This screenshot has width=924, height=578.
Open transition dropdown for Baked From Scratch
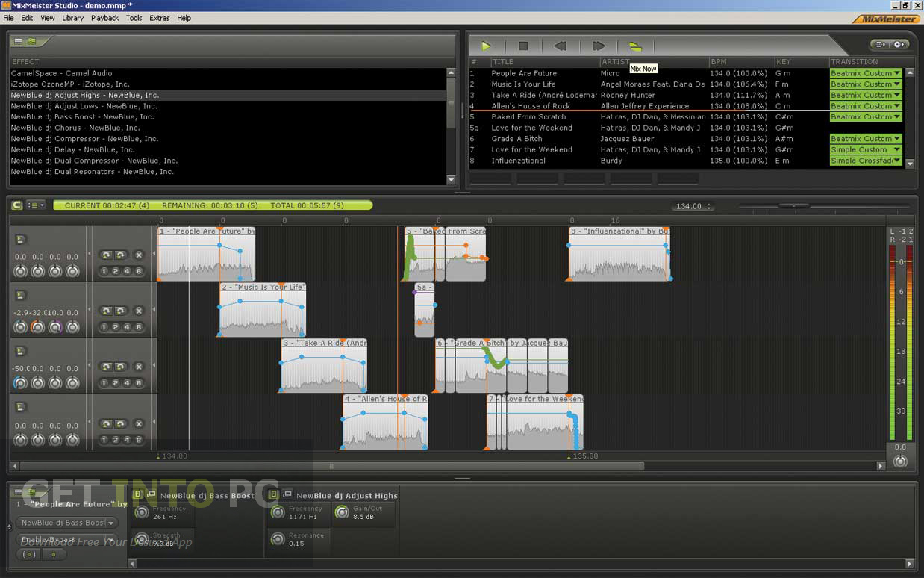click(x=866, y=116)
